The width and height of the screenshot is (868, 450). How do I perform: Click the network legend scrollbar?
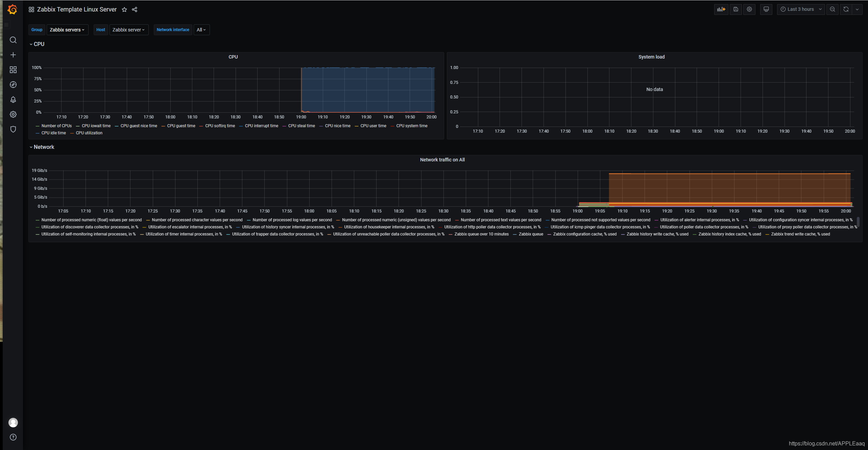(x=858, y=222)
